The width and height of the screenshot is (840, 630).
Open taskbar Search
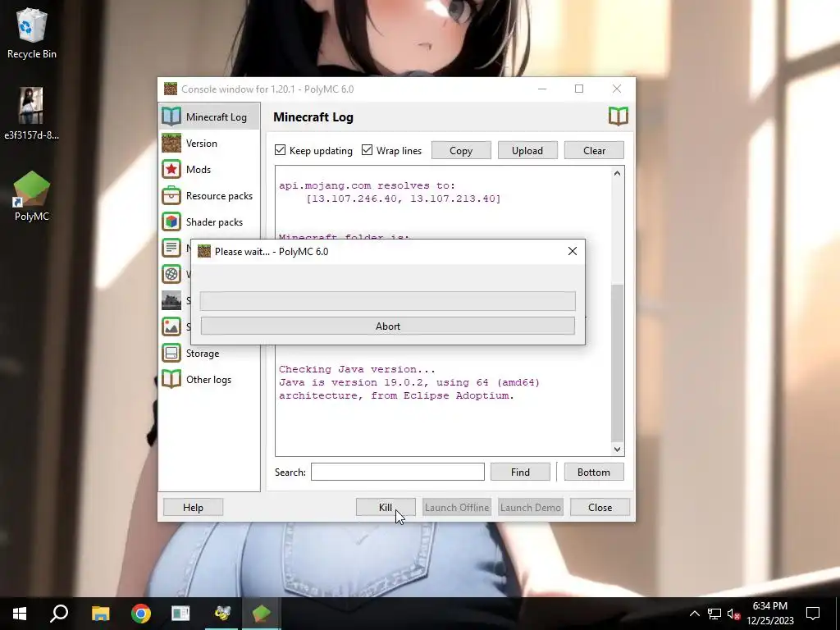tap(59, 614)
